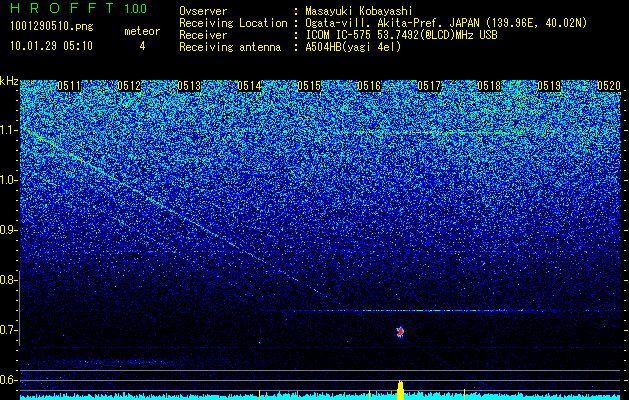Click the 1.0 kHz frequency axis label
Screen dimensions: 629x400
pyautogui.click(x=7, y=180)
